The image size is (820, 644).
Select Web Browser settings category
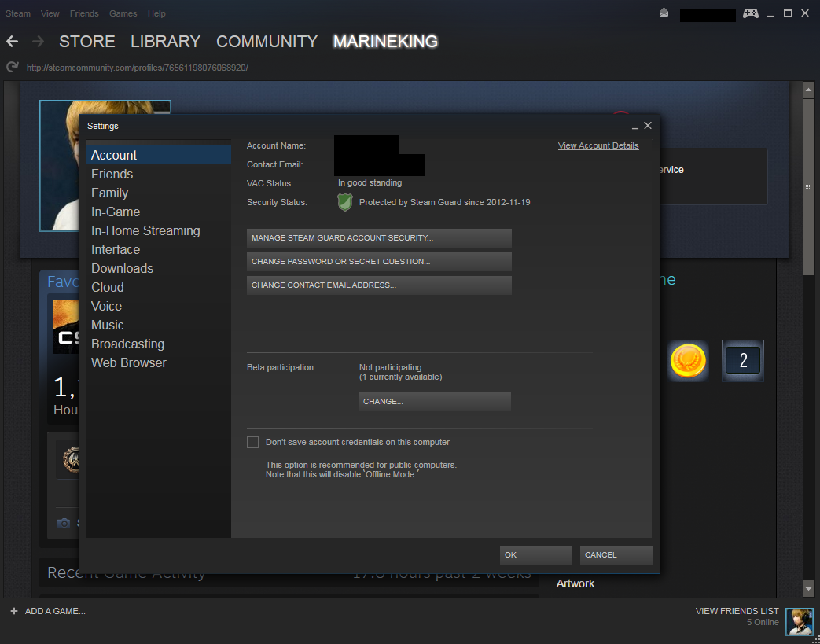click(159, 362)
